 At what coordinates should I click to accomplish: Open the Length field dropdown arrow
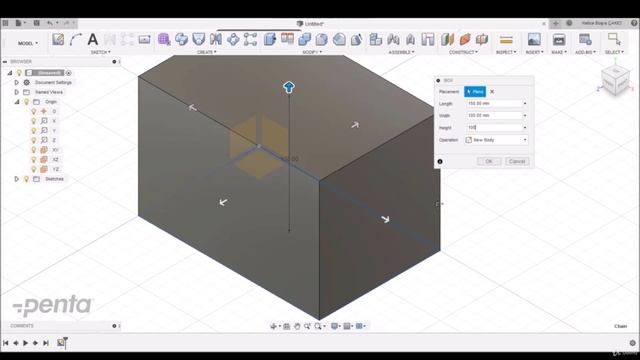(525, 104)
